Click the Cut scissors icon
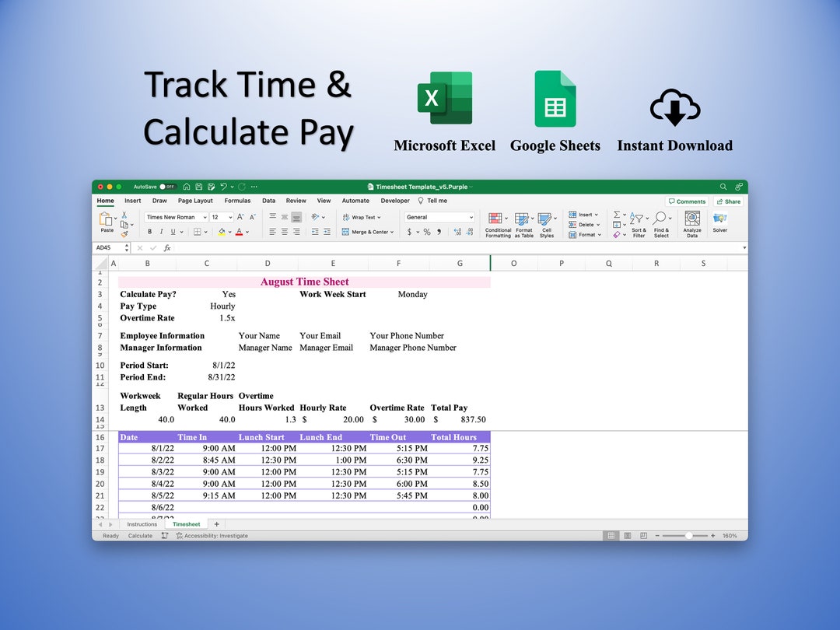The width and height of the screenshot is (840, 630). [124, 215]
